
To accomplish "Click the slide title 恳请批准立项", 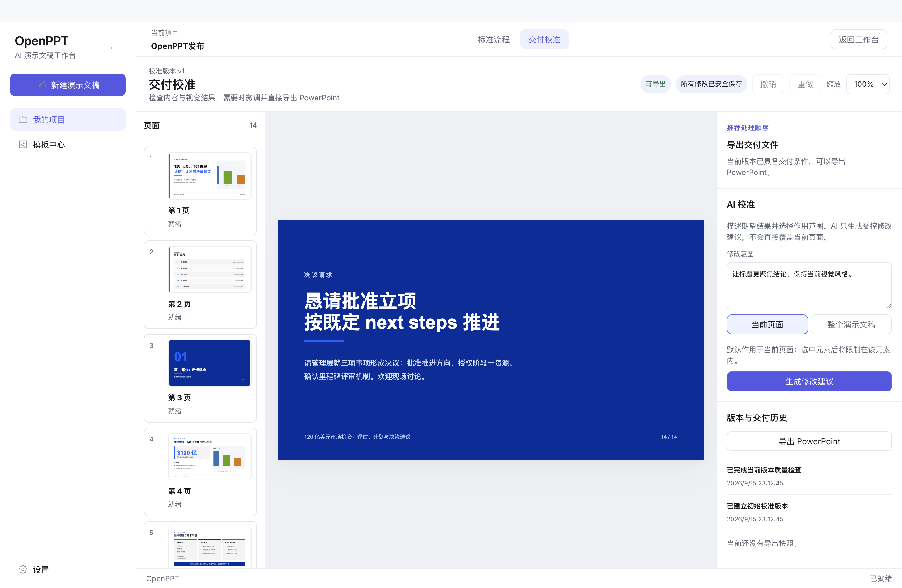I will click(360, 301).
